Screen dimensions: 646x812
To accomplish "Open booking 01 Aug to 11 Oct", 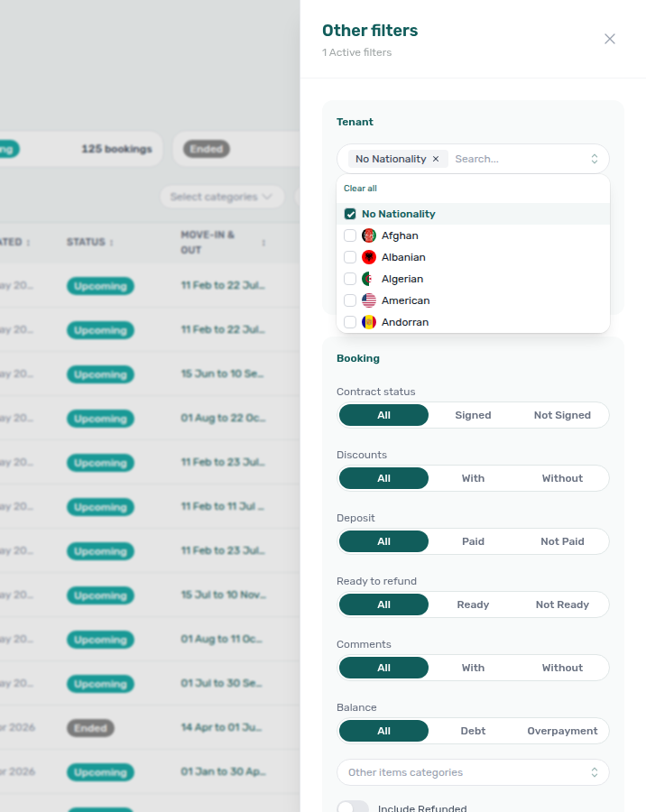I will (x=222, y=639).
